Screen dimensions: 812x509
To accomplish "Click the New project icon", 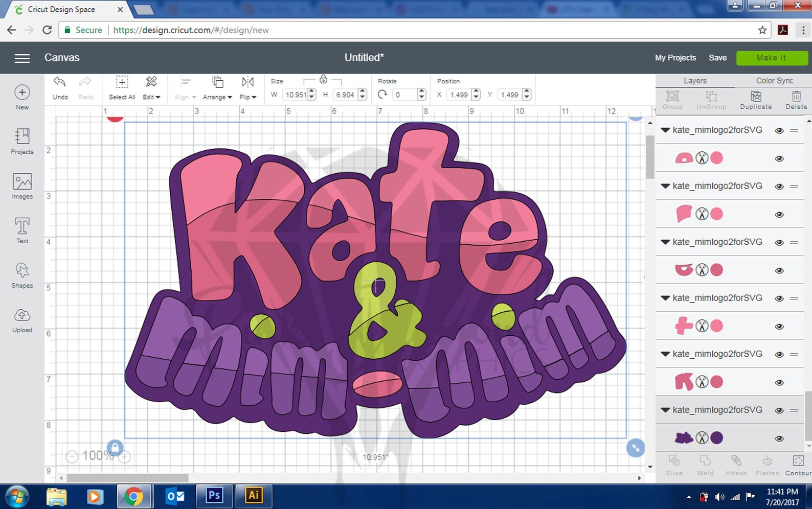I will (x=22, y=92).
